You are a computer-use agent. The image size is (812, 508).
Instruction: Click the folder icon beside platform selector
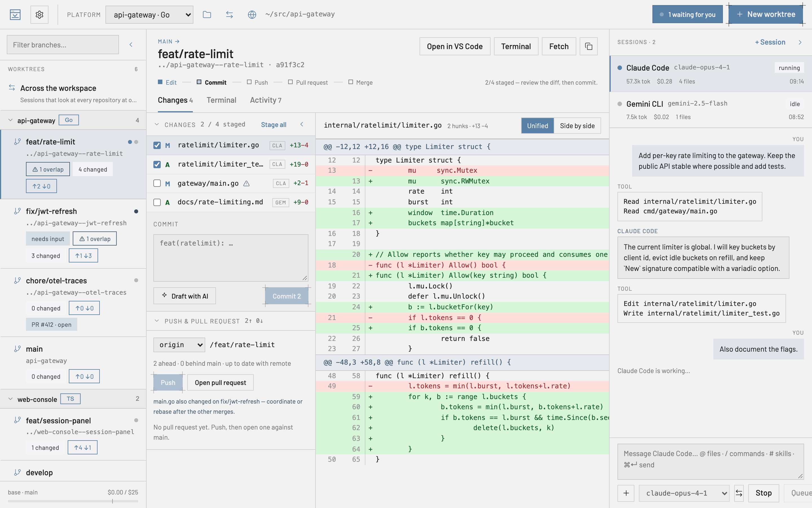(x=207, y=14)
